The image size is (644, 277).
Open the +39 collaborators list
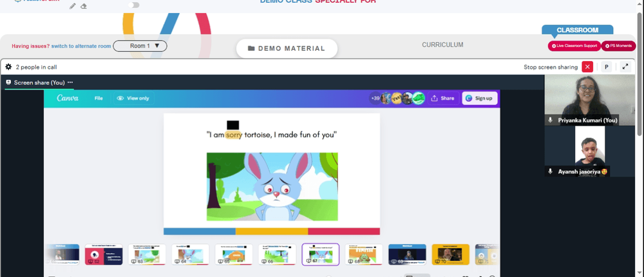375,98
